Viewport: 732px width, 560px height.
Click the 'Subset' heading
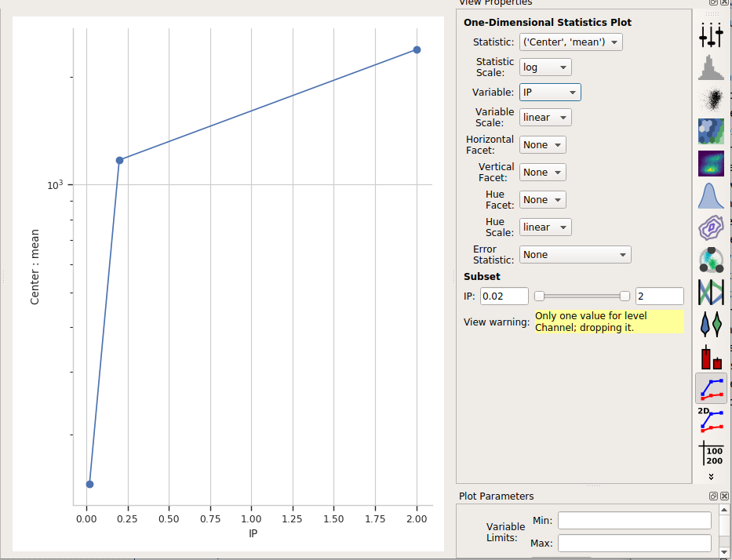click(x=482, y=276)
